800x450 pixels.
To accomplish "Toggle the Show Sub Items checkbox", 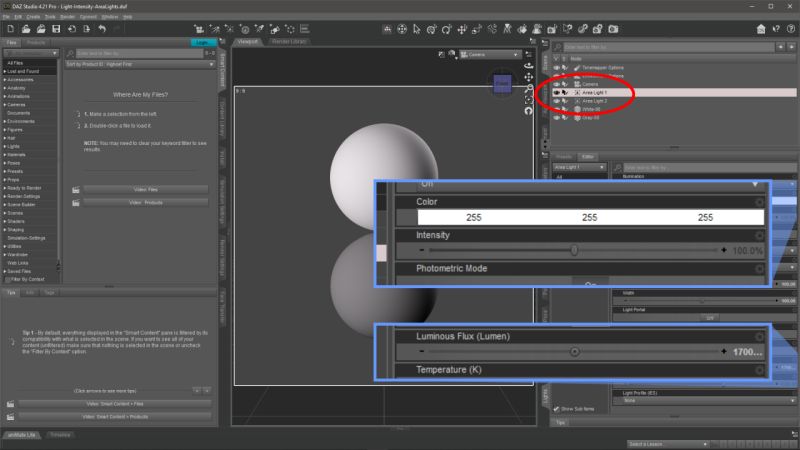I will pos(557,409).
